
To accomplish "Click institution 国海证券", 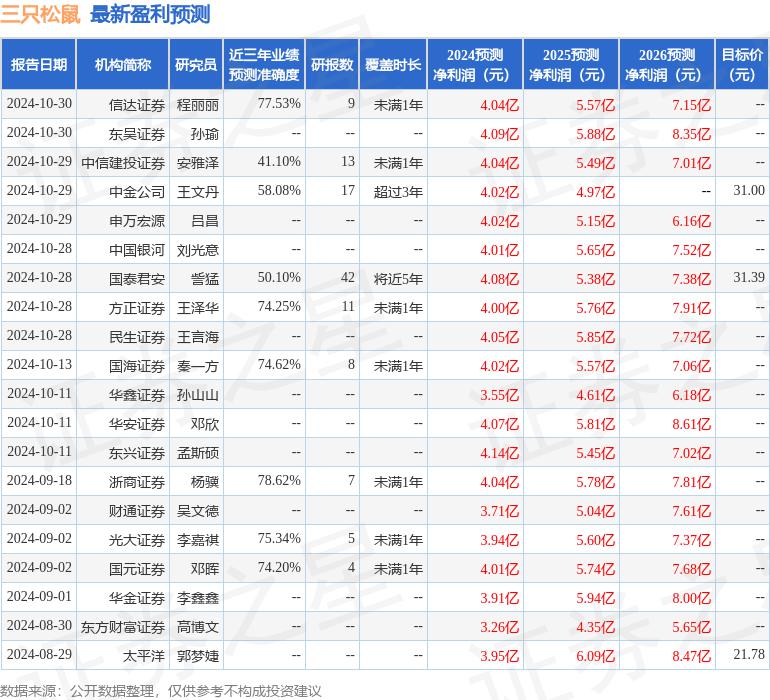I will tap(137, 365).
